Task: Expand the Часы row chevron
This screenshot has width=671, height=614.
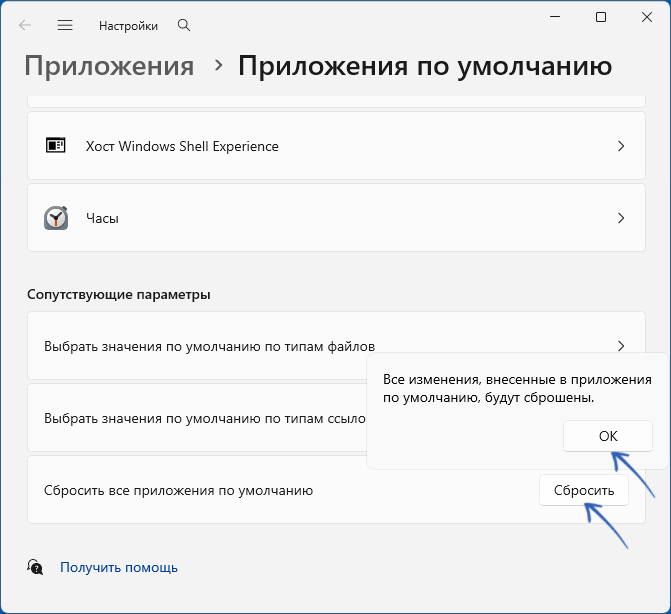Action: (621, 218)
